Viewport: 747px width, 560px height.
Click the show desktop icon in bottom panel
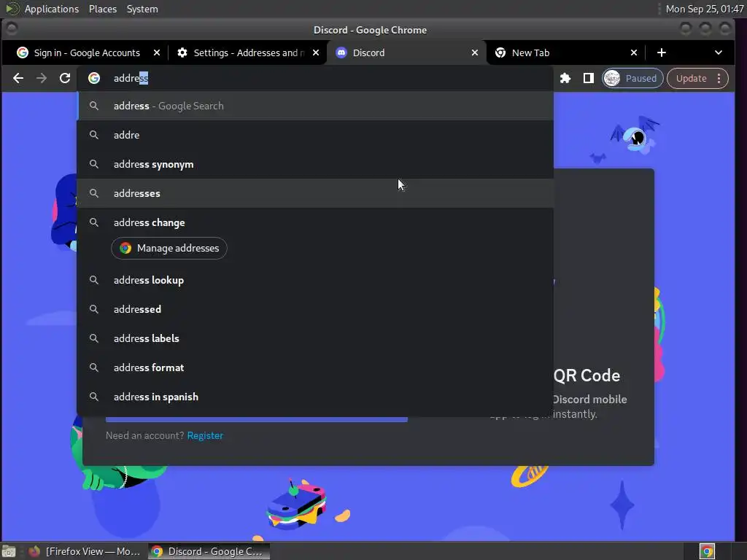click(x=9, y=551)
